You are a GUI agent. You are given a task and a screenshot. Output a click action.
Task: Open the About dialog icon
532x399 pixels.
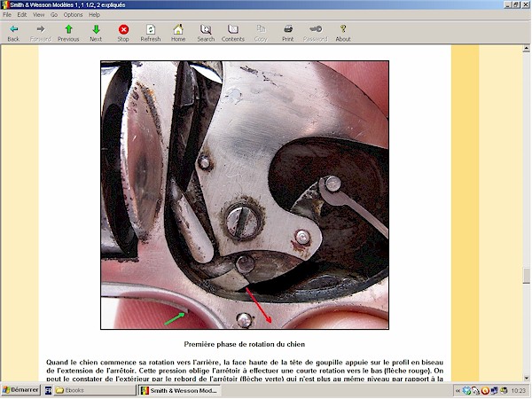343,33
